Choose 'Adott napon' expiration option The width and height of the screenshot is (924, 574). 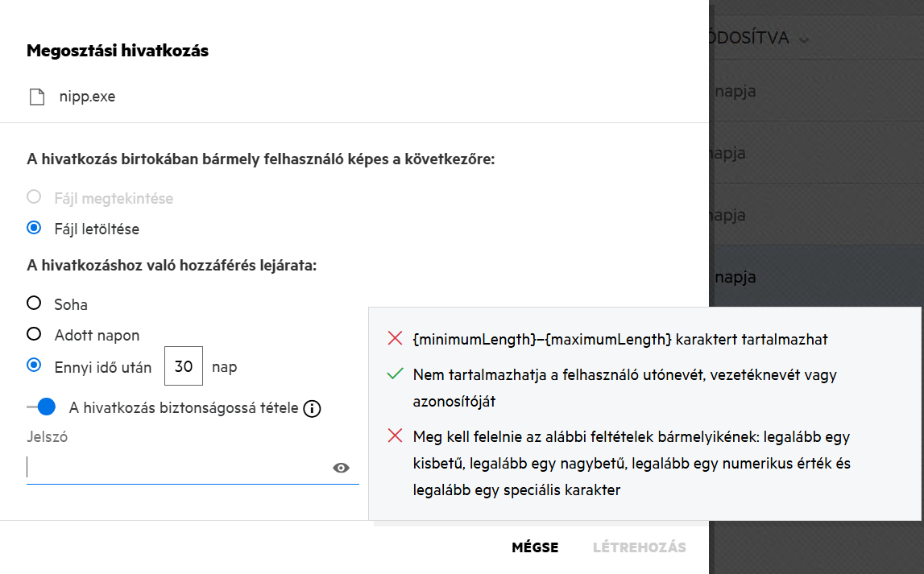[34, 334]
